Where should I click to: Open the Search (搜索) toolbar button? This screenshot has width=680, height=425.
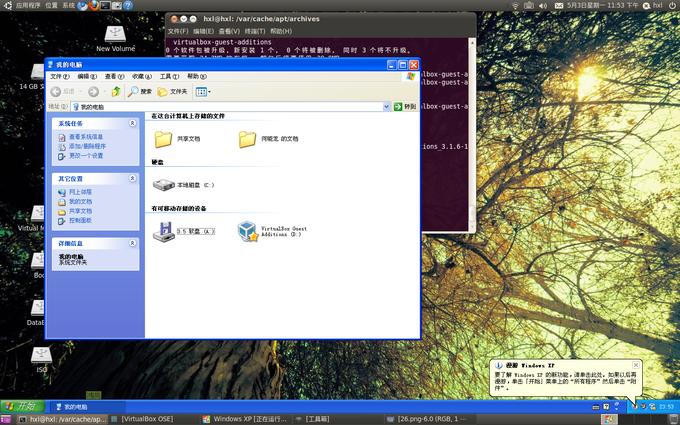click(x=141, y=92)
